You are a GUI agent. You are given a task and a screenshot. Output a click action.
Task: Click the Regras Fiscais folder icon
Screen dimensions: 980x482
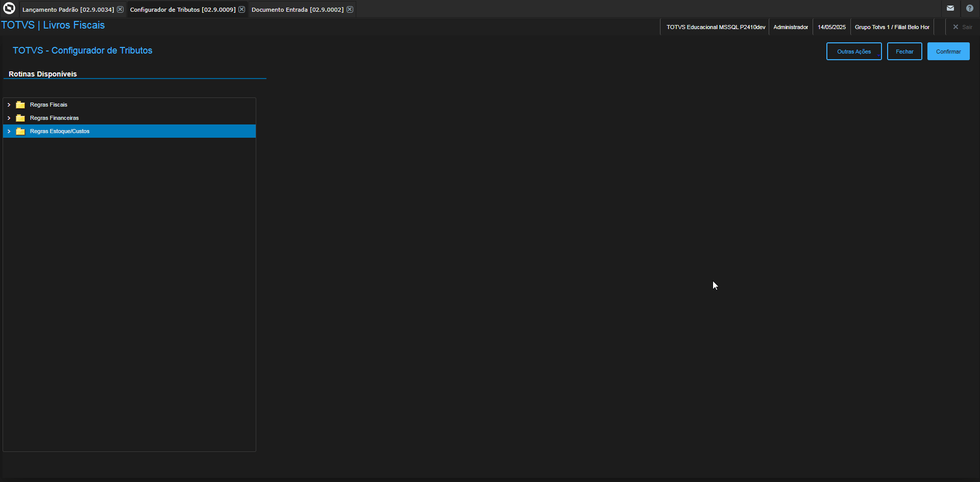(x=20, y=105)
